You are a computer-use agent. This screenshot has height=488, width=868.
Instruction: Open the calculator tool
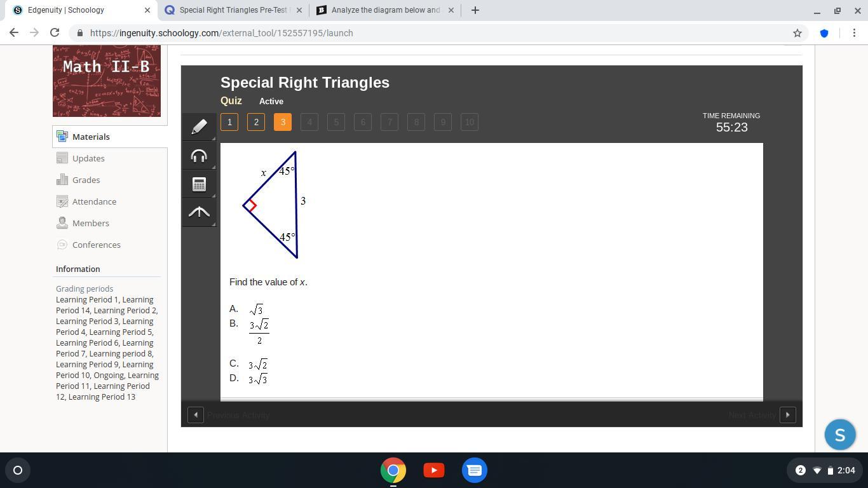tap(199, 184)
